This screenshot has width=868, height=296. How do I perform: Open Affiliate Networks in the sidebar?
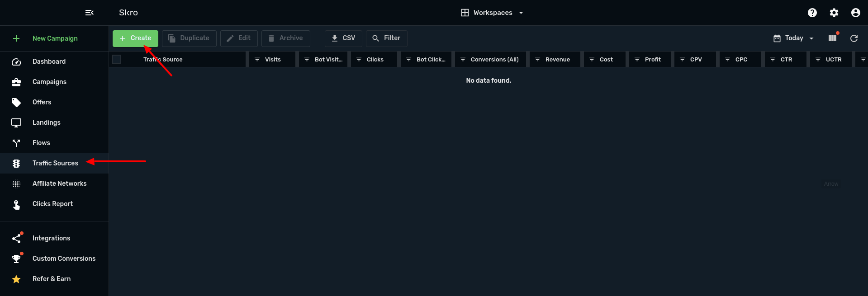point(59,183)
